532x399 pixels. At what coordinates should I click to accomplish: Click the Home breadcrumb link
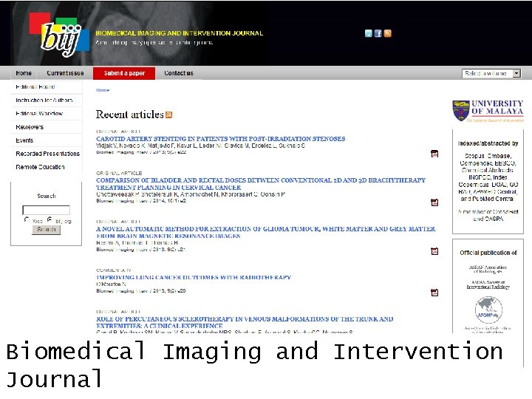(x=103, y=90)
